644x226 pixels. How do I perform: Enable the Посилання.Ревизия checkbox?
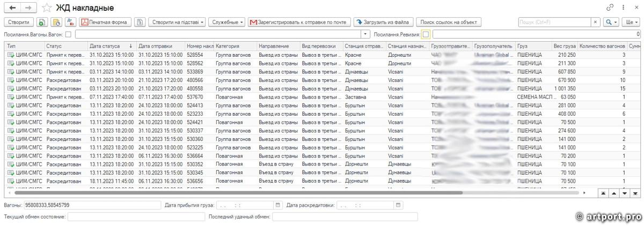click(426, 34)
